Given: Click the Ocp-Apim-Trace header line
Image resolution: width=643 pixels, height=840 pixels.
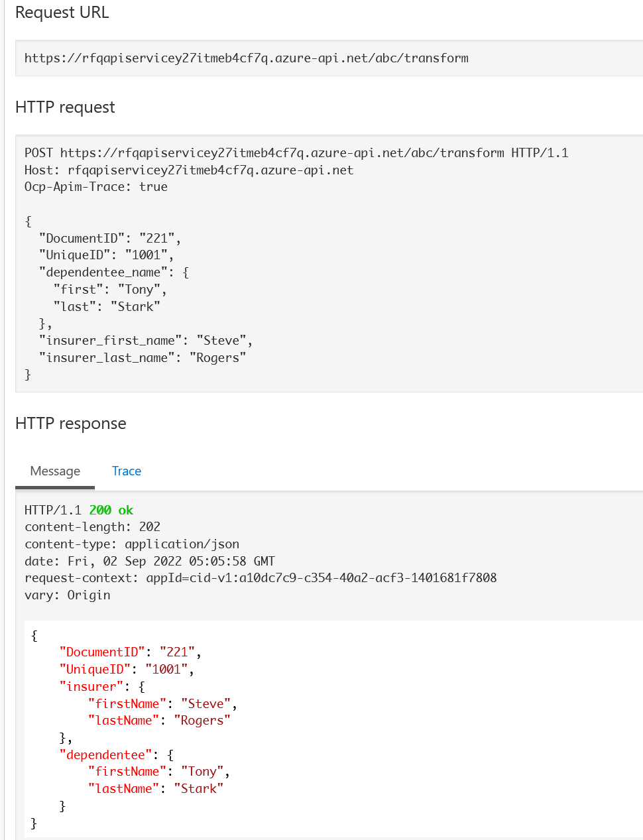Looking at the screenshot, I should click(x=95, y=187).
